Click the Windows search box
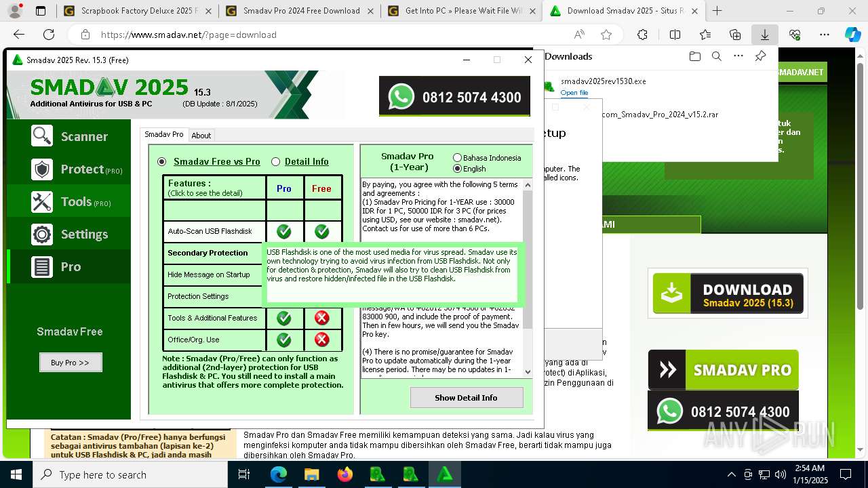868x488 pixels. 130,474
